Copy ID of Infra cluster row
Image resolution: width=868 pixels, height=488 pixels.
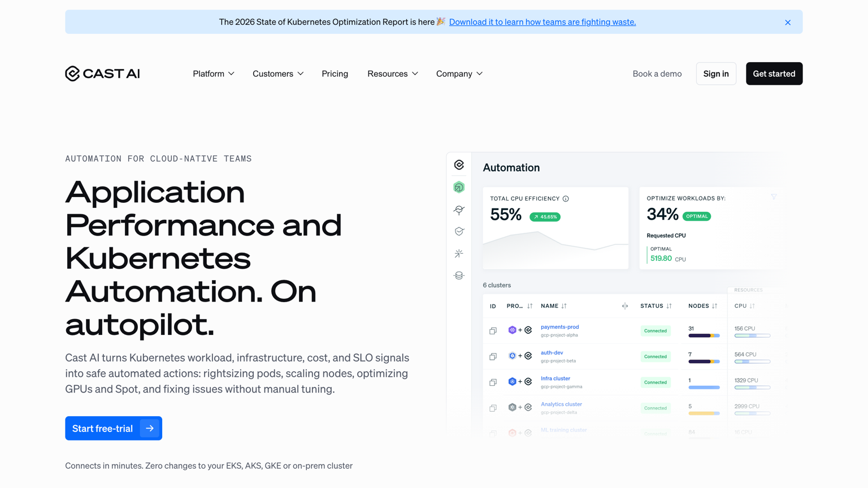[x=493, y=382]
